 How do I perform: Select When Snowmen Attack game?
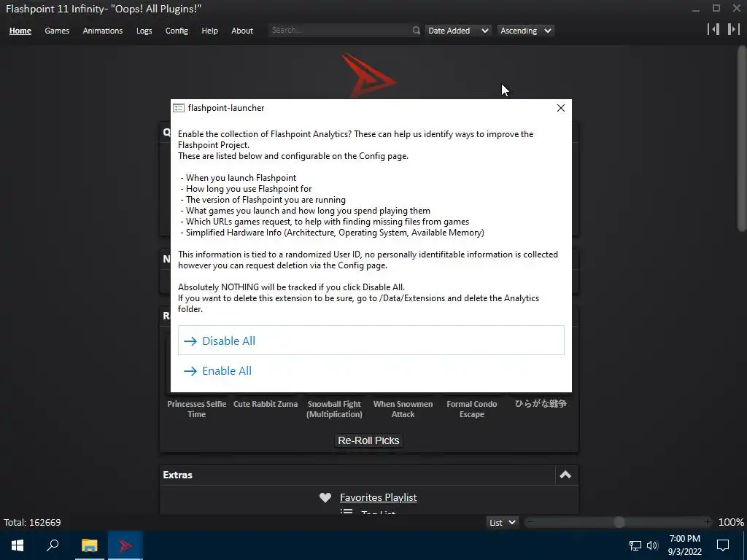coord(403,408)
